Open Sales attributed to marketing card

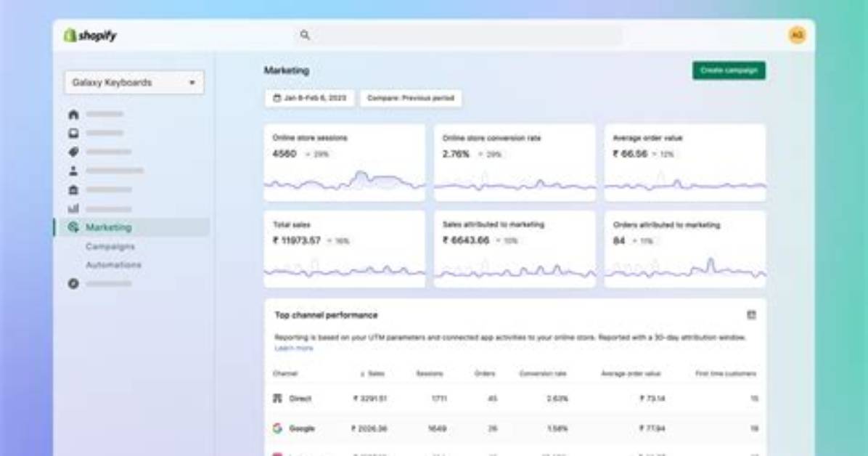pos(515,249)
